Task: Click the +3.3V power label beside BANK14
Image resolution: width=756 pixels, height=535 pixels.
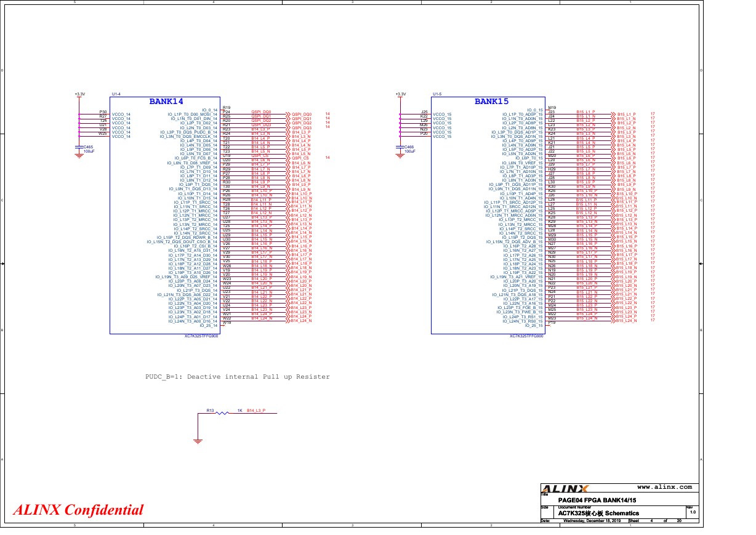Action: click(x=79, y=94)
